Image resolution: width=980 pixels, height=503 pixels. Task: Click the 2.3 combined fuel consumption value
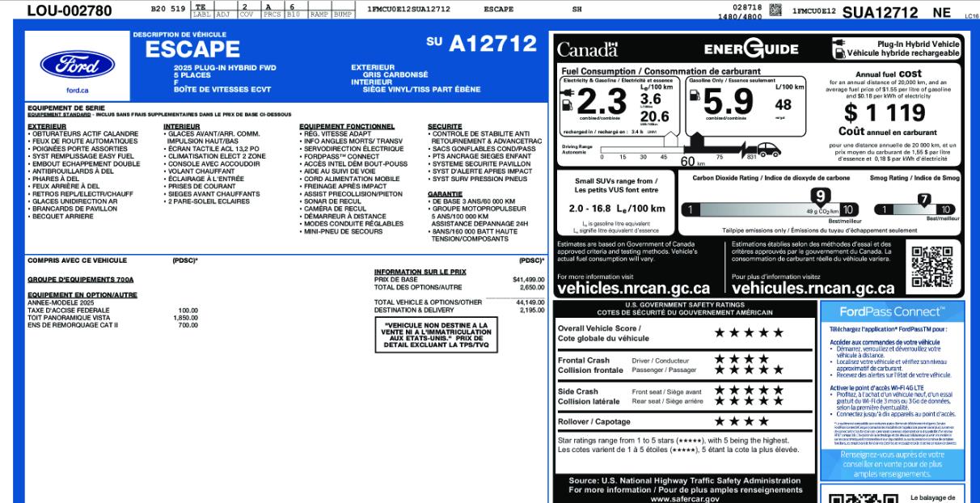tap(603, 101)
